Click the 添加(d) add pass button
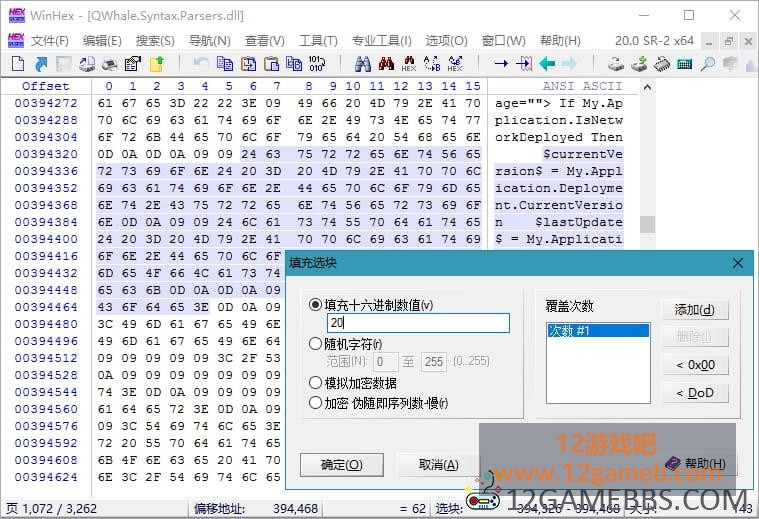The height and width of the screenshot is (519, 759). (695, 309)
